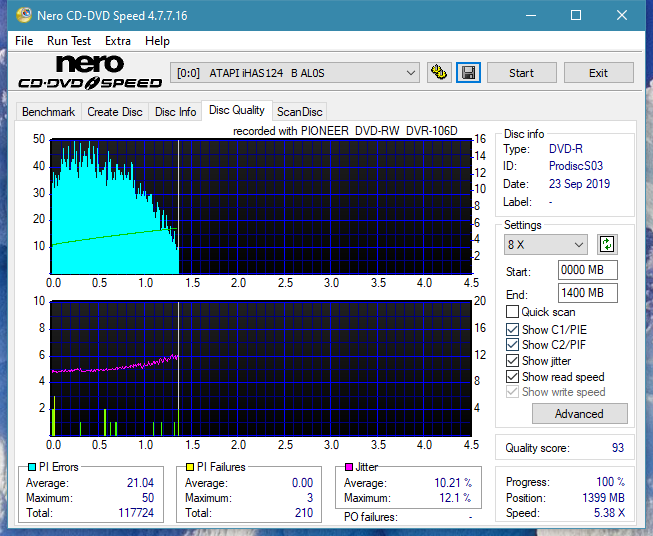Screen dimensions: 653x536
Task: Switch to the Create Disc tab
Action: [x=115, y=112]
